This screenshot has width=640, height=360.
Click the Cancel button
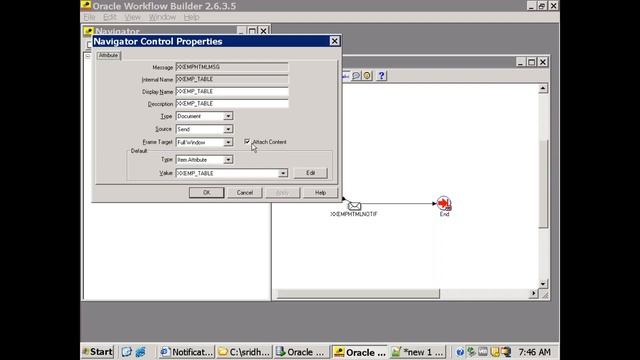(244, 193)
